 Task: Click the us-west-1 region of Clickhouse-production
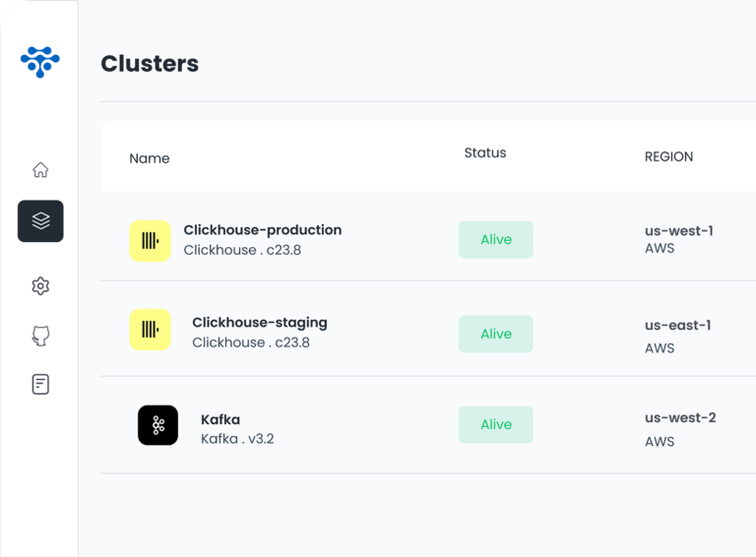(x=679, y=231)
